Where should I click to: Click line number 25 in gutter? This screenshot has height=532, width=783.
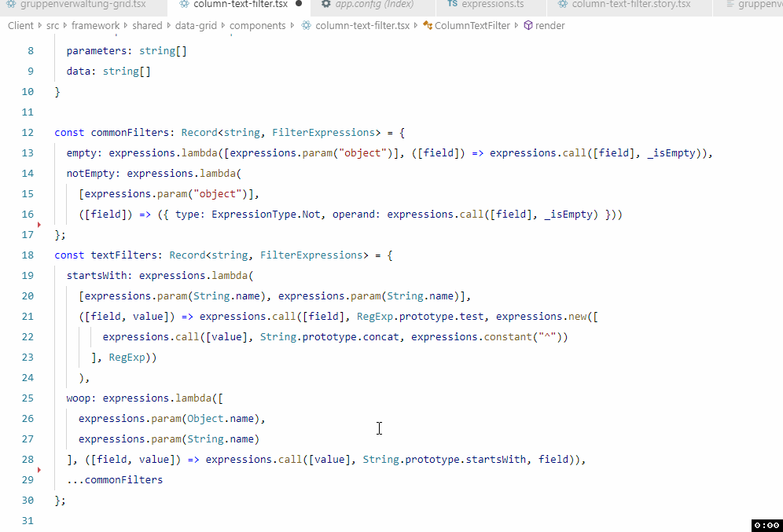tap(28, 398)
